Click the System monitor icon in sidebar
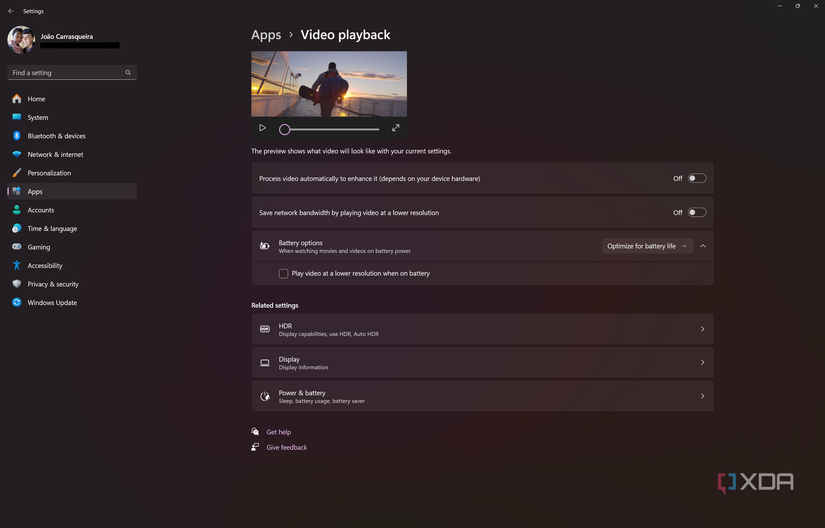825x528 pixels. point(17,117)
